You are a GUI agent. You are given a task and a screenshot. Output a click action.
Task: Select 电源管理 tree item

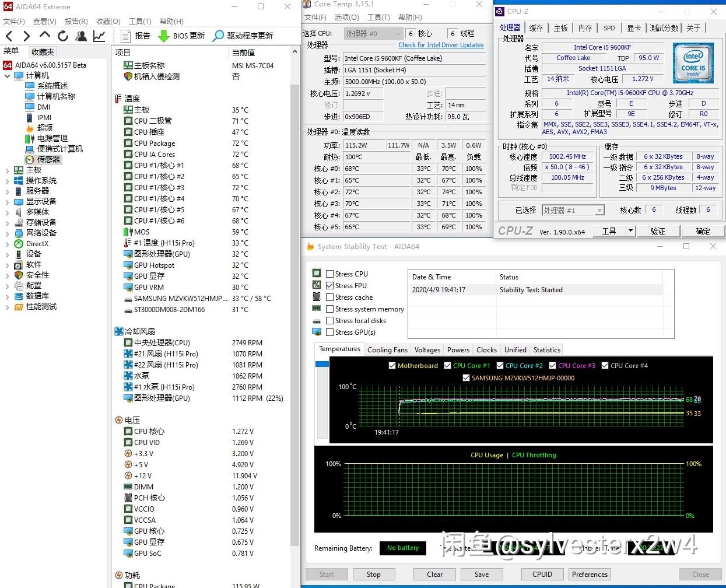(x=46, y=138)
